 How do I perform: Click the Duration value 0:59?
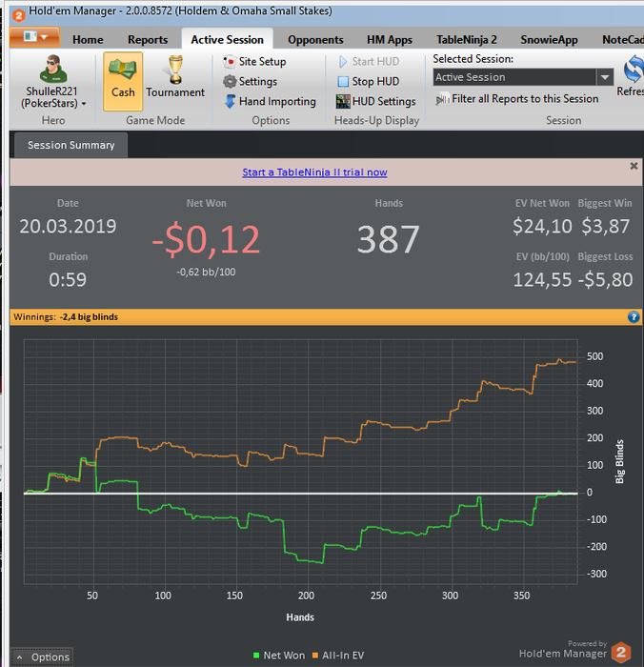[68, 280]
